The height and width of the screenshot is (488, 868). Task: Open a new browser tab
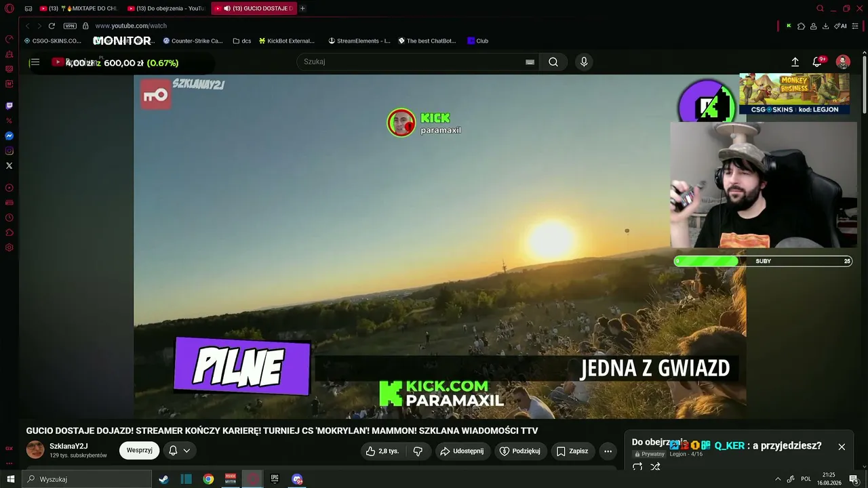302,8
